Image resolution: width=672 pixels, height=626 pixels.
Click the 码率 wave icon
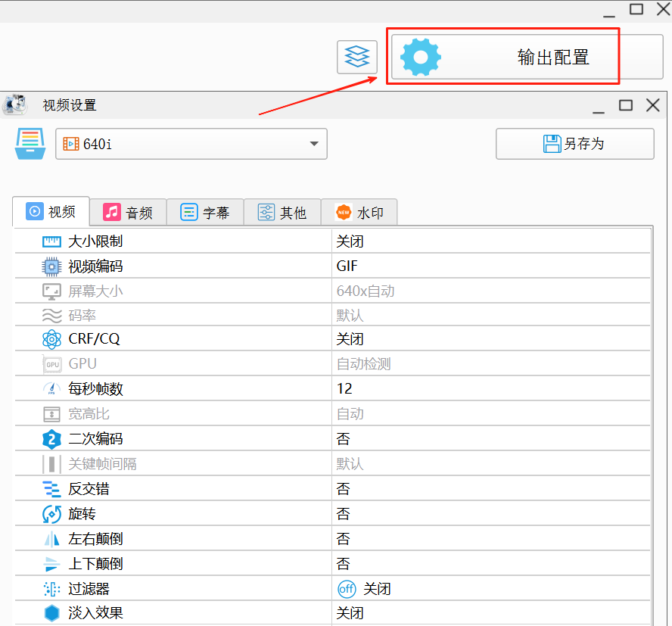(52, 316)
